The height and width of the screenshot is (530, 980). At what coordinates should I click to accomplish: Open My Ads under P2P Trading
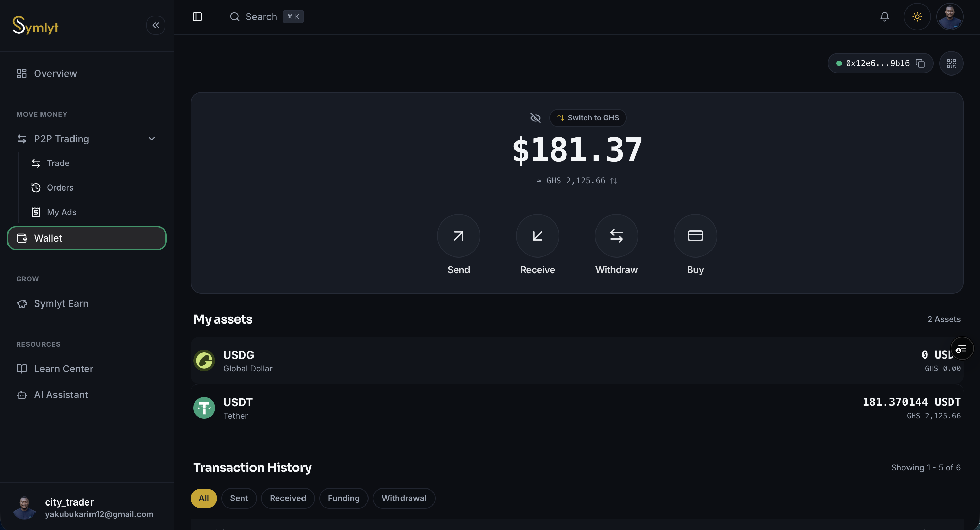(61, 212)
